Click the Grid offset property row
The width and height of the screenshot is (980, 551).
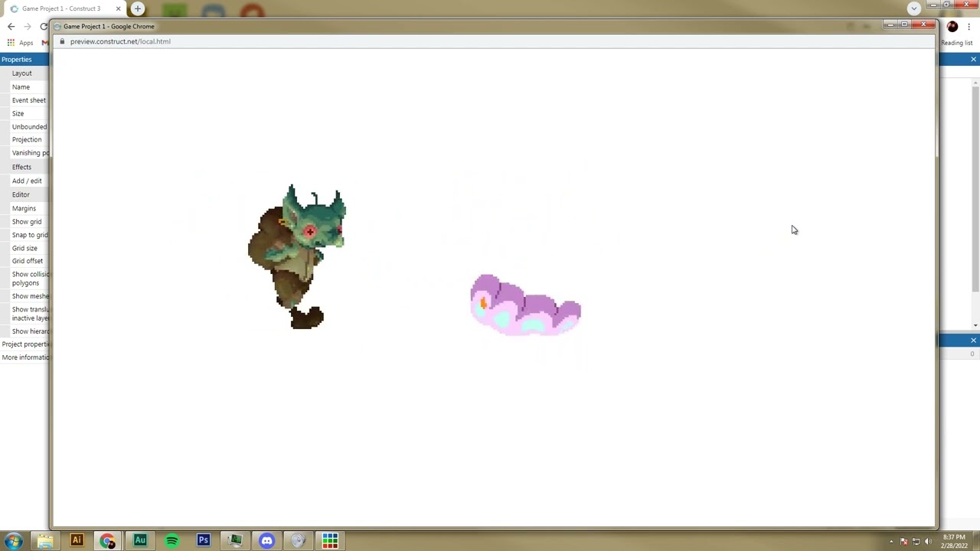point(24,261)
